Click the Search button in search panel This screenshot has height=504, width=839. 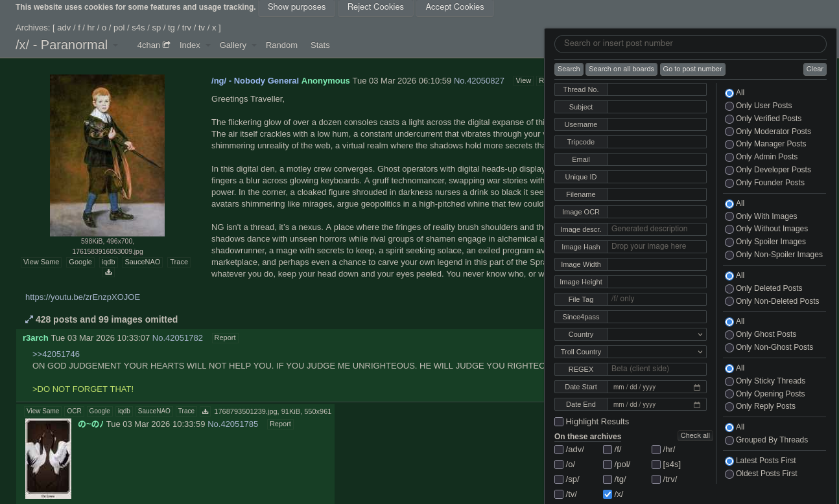point(569,69)
